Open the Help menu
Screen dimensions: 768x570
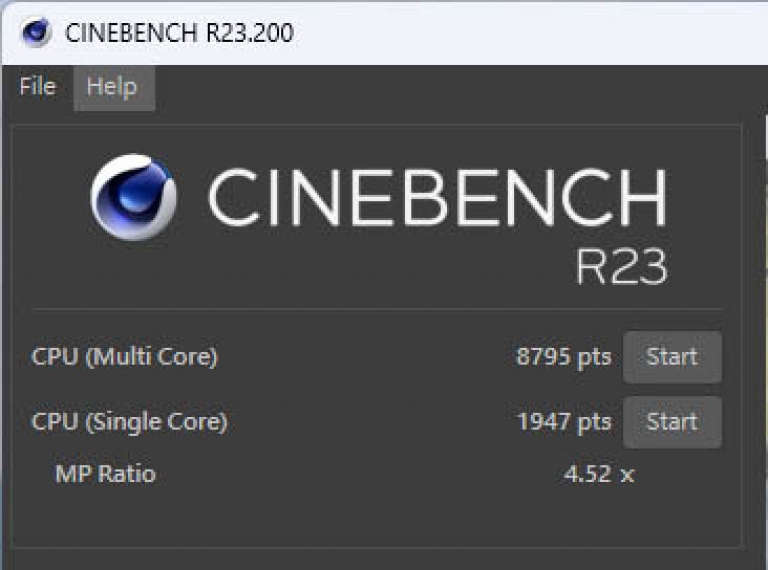114,88
